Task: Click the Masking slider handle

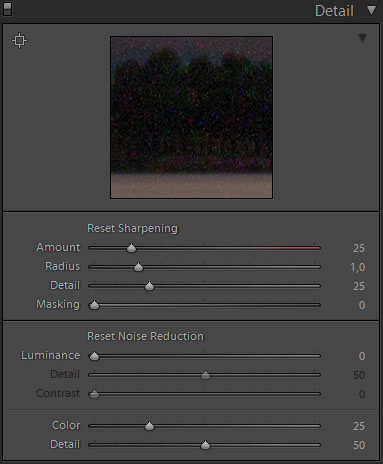Action: 94,305
